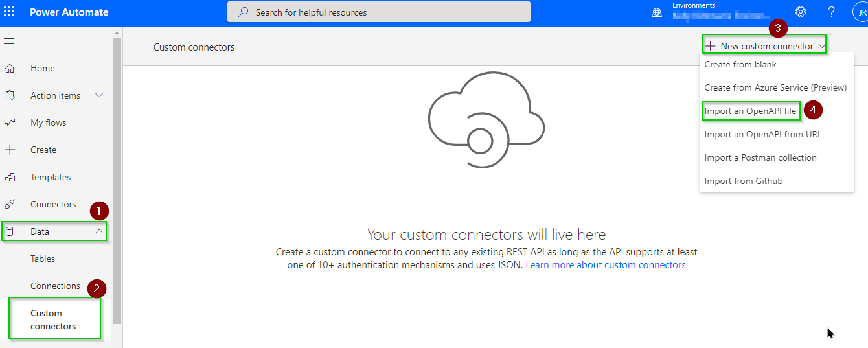Image resolution: width=868 pixels, height=348 pixels.
Task: Open the Help question mark icon
Action: click(832, 12)
